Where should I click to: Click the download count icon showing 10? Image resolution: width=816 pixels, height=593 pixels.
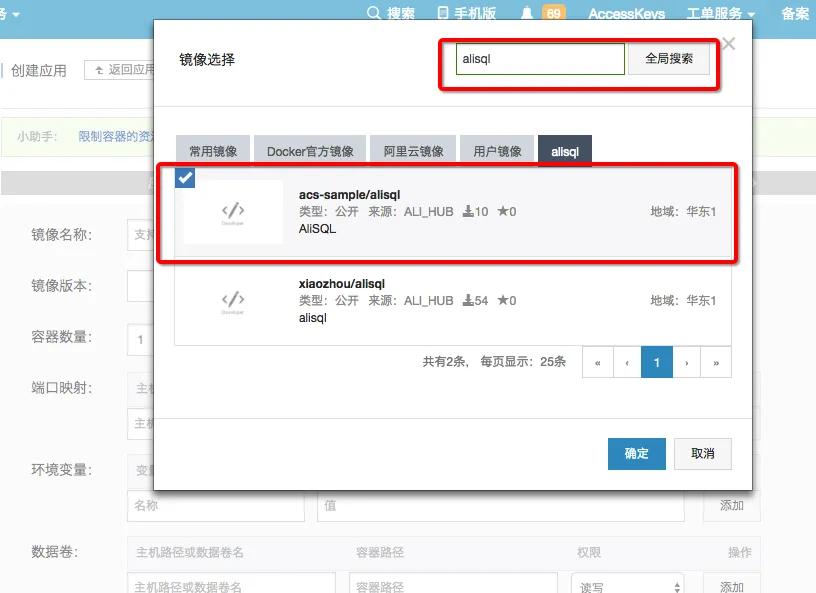click(468, 211)
